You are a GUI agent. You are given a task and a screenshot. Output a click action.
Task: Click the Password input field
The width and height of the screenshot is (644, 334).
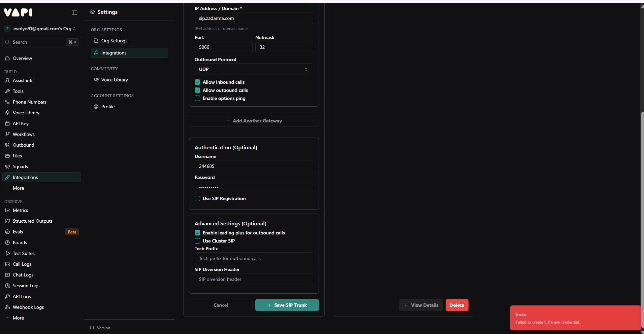254,187
